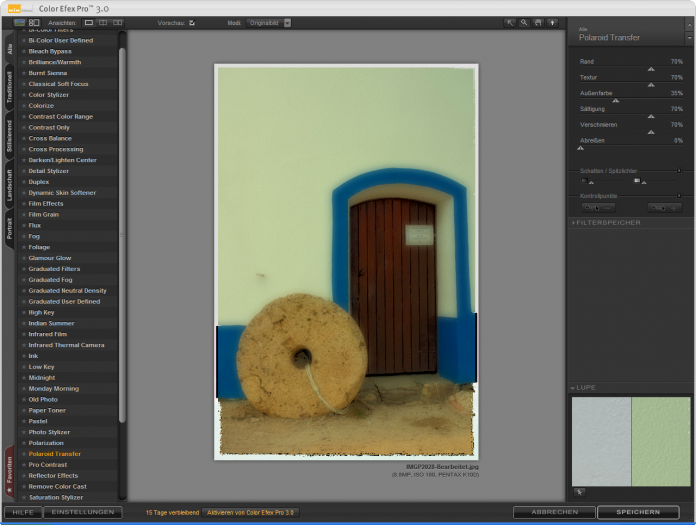696x525 pixels.
Task: Open the Favoriten tab on left sidebar
Action: pos(10,471)
